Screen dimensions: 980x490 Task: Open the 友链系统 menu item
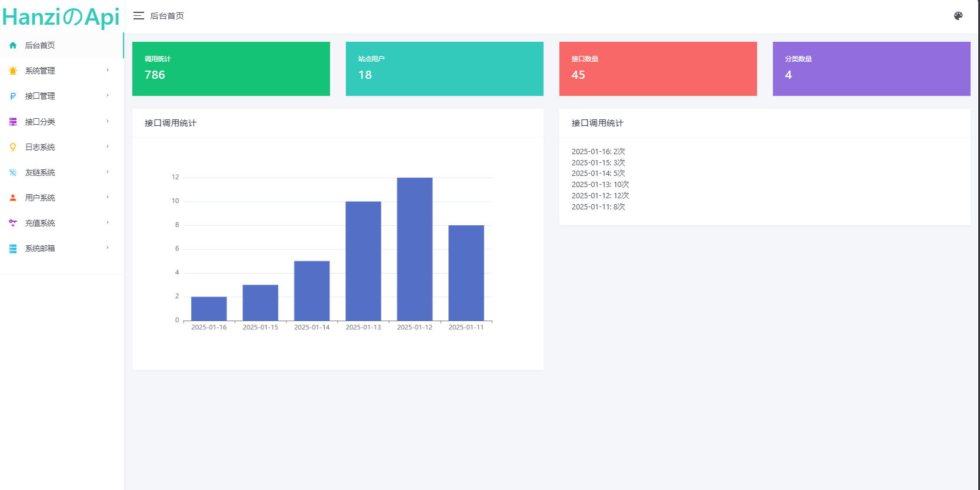(62, 172)
